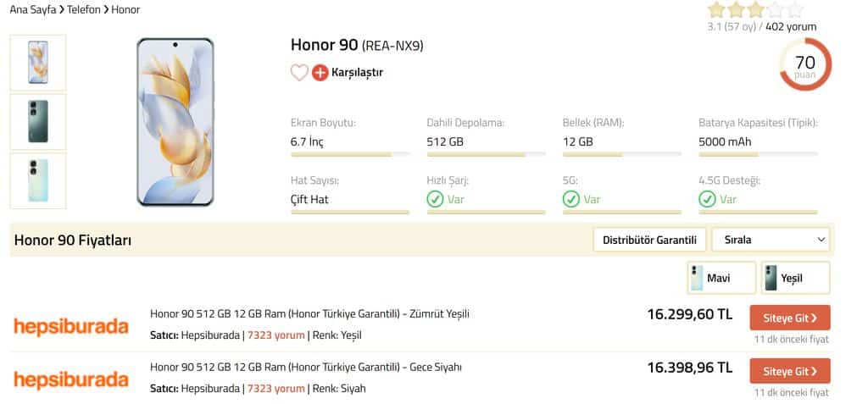868x404 pixels.
Task: Open the 70 puan score circle
Action: point(805,64)
